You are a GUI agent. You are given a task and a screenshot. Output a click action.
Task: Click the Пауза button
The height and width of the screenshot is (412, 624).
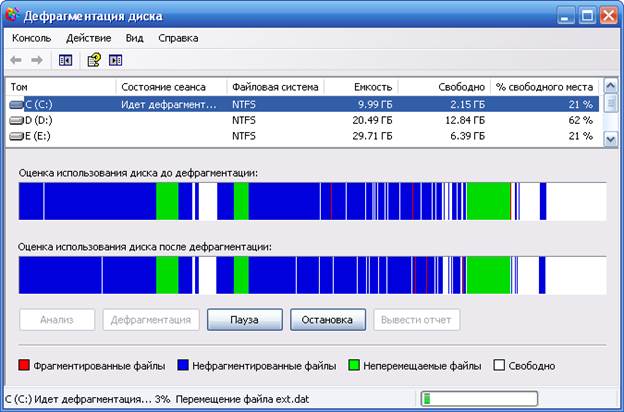pos(245,320)
